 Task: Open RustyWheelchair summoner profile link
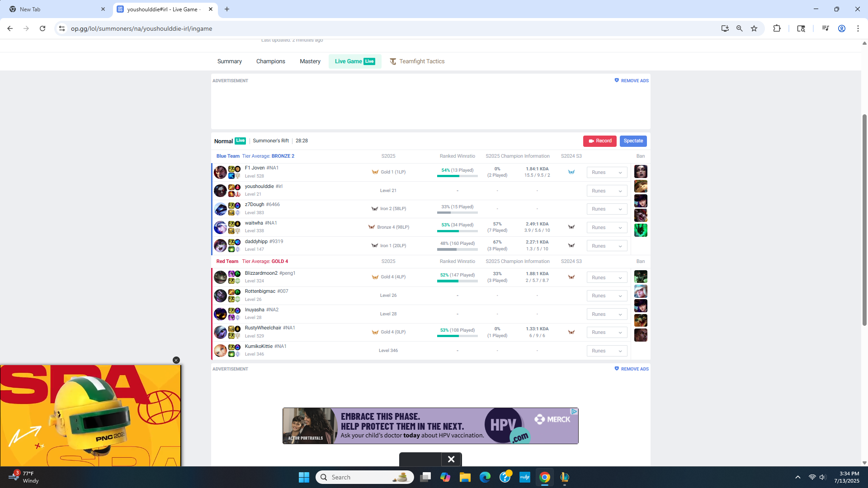pos(270,328)
